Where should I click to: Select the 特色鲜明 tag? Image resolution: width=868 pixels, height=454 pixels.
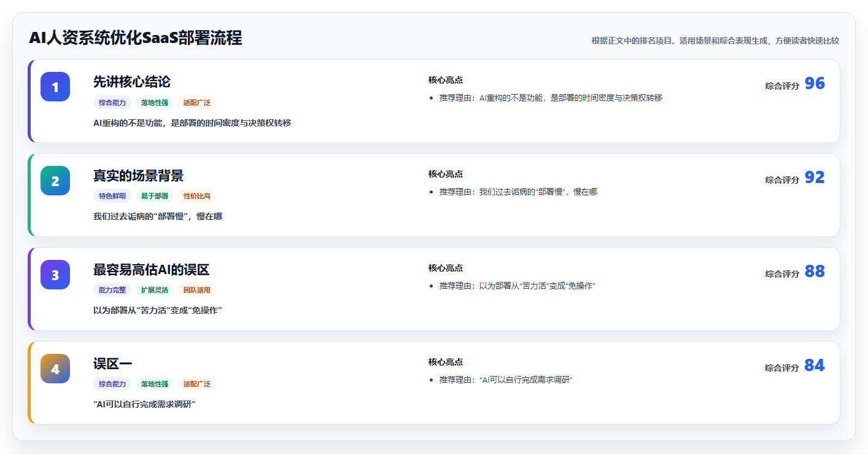(x=112, y=197)
